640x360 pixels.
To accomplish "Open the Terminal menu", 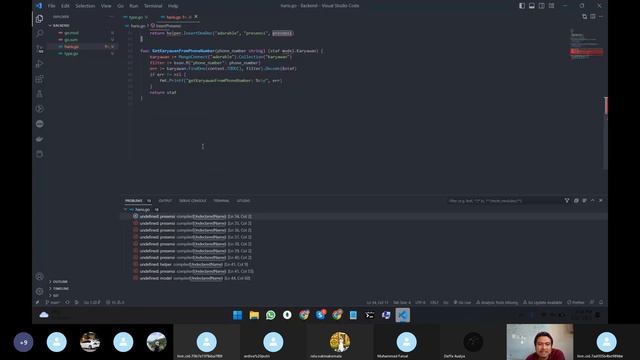I will (153, 6).
